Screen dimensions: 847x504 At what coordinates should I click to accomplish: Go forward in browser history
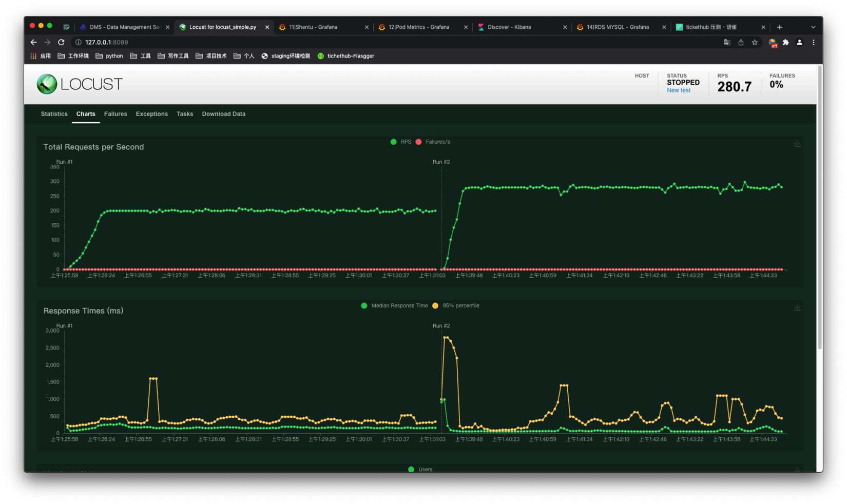(47, 42)
